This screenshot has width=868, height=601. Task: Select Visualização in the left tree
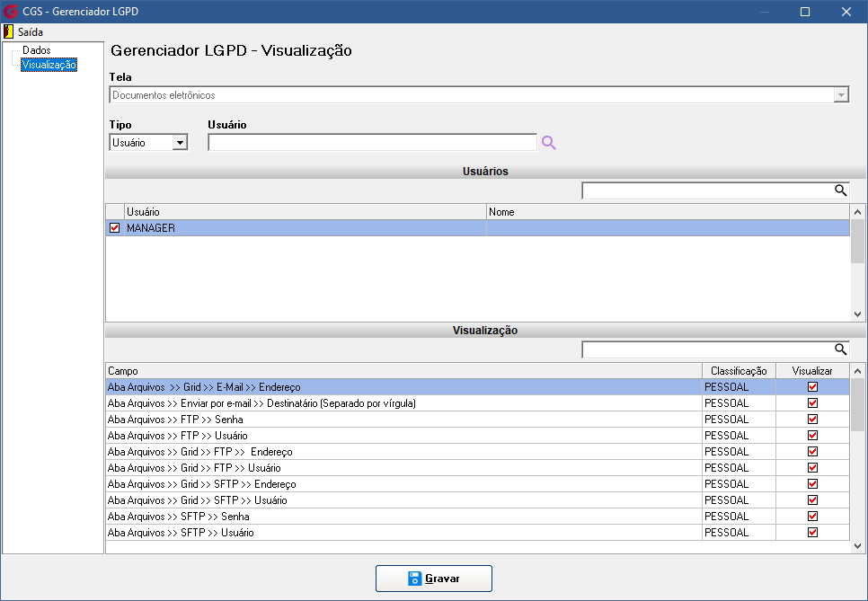click(49, 65)
